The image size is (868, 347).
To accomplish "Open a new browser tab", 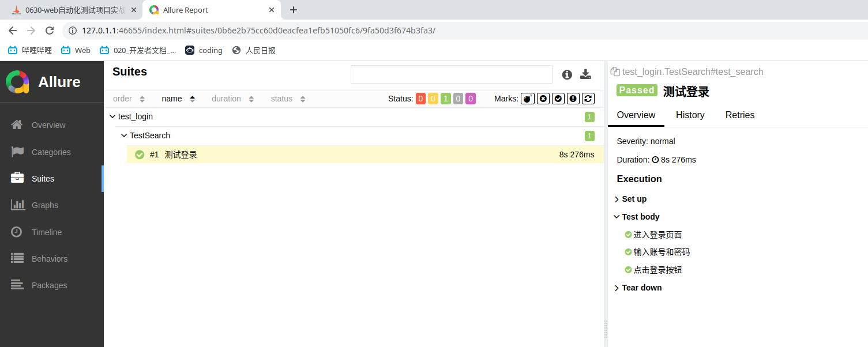I will (294, 10).
